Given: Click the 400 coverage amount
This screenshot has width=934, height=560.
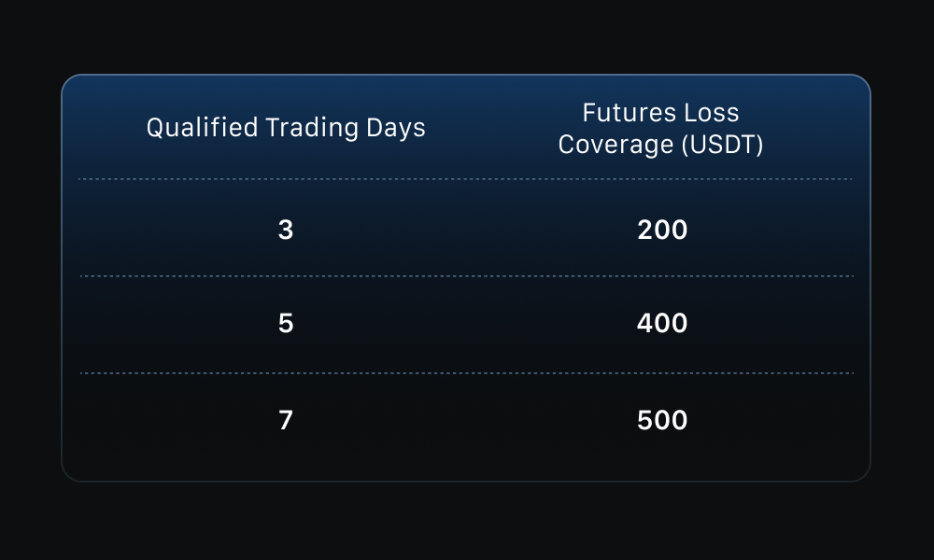Looking at the screenshot, I should pyautogui.click(x=662, y=324).
